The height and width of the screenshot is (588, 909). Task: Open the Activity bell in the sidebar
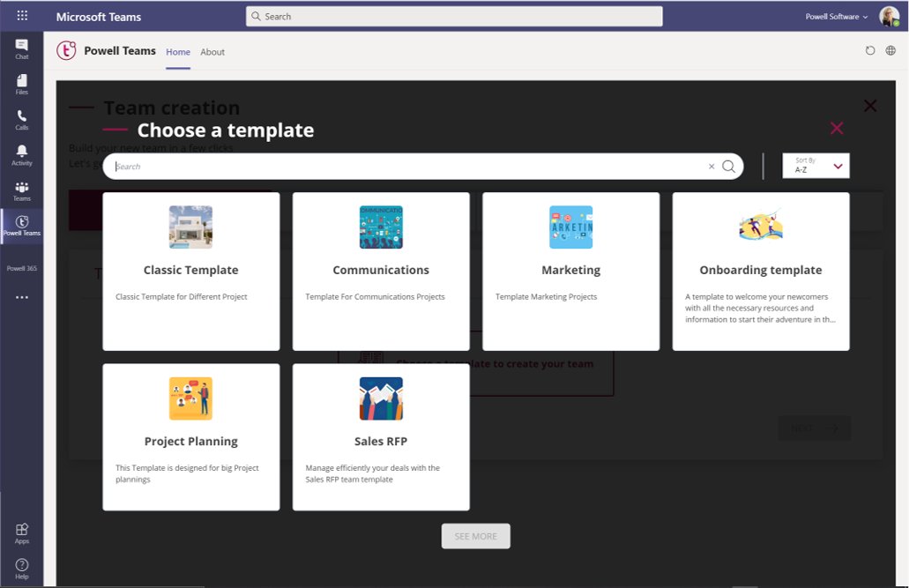click(x=21, y=155)
